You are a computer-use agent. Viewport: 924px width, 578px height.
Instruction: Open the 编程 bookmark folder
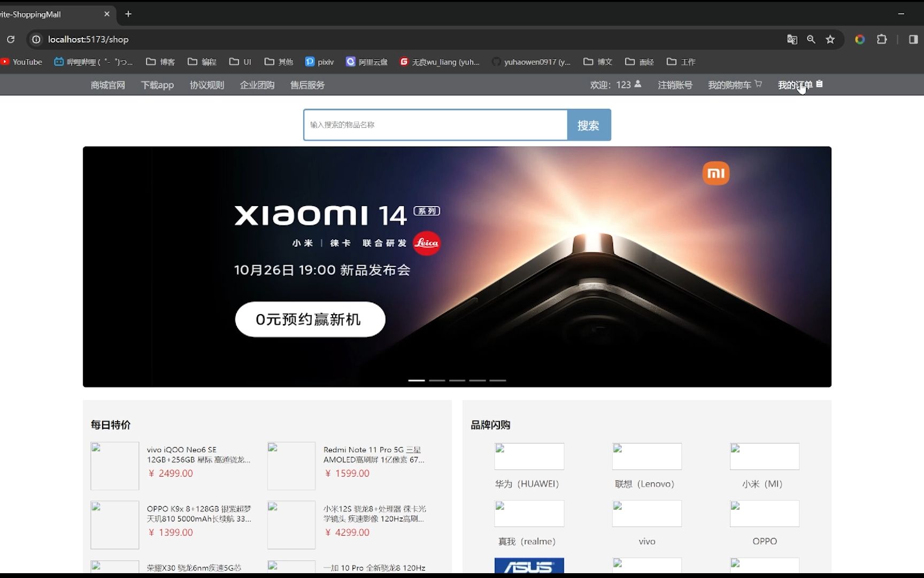coord(202,62)
